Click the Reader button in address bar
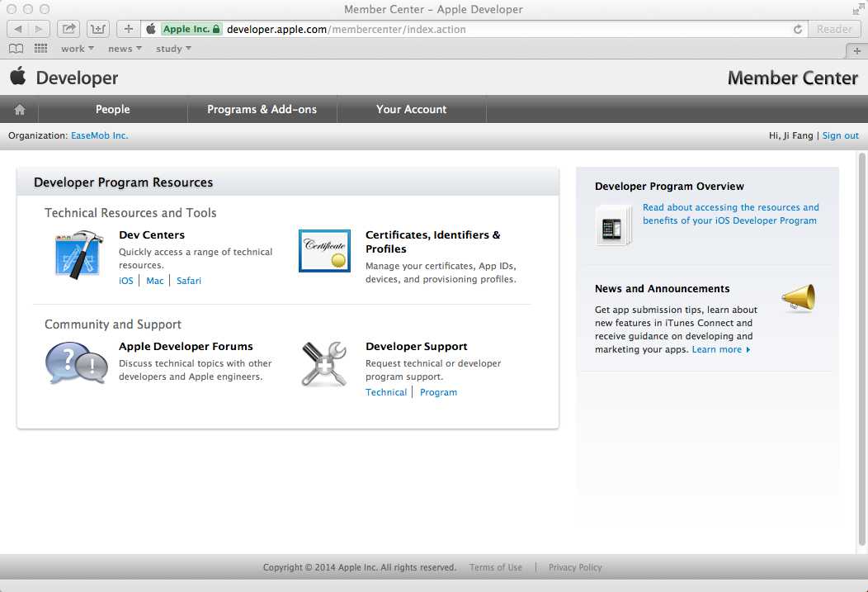 point(834,29)
